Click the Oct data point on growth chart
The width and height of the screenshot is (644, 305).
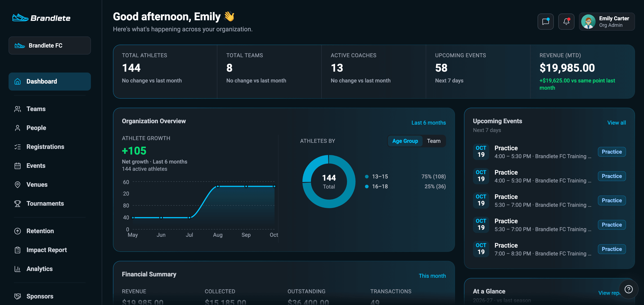pos(274,187)
